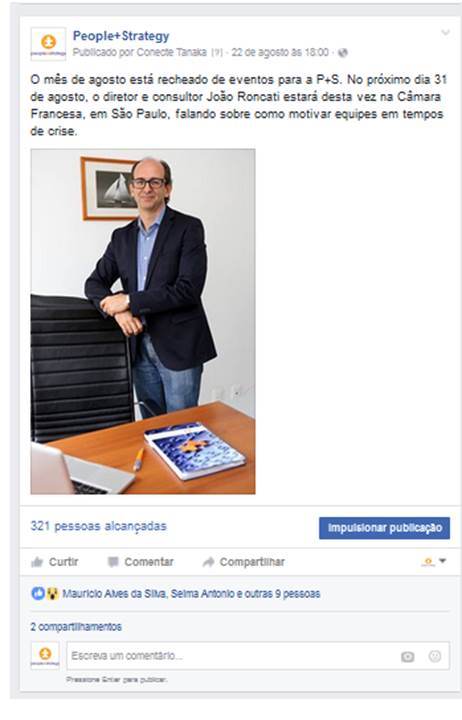Click the wow reaction emoji icon
The image size is (462, 720).
52,594
